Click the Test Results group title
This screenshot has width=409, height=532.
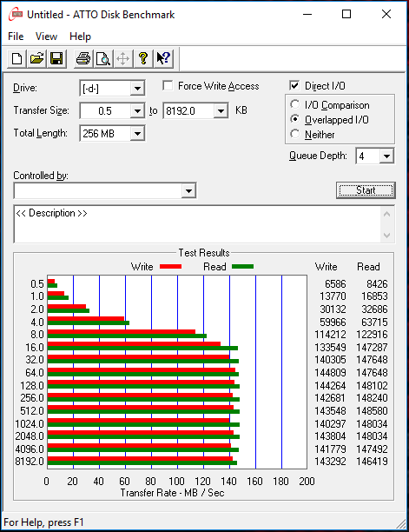click(x=204, y=253)
